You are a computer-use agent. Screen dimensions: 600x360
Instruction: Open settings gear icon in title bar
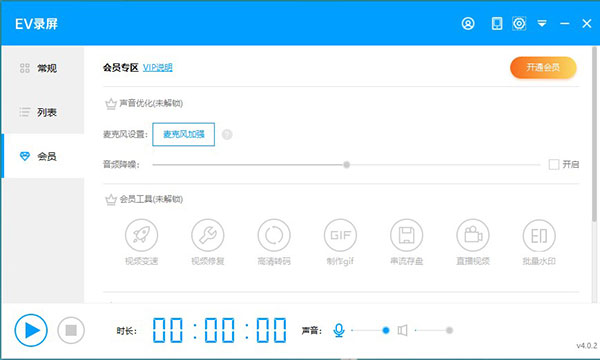[519, 24]
